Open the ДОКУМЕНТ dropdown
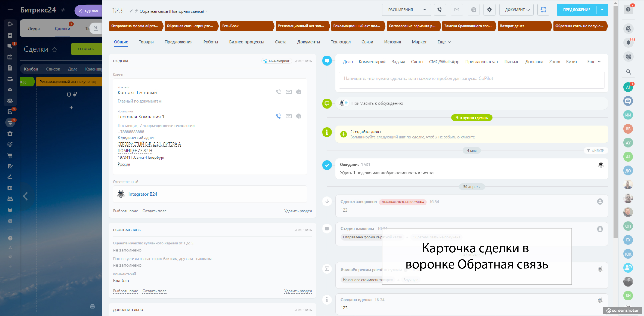This screenshot has height=316, width=644. click(516, 10)
